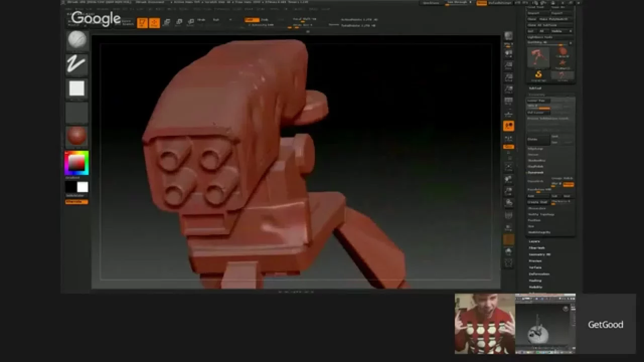
Task: Select the SimpleBrush tool icon
Action: [538, 75]
